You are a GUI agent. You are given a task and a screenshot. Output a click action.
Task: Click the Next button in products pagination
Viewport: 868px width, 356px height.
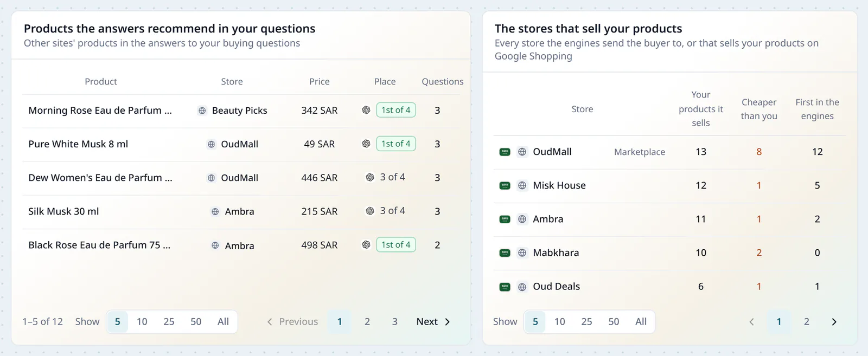pos(433,322)
